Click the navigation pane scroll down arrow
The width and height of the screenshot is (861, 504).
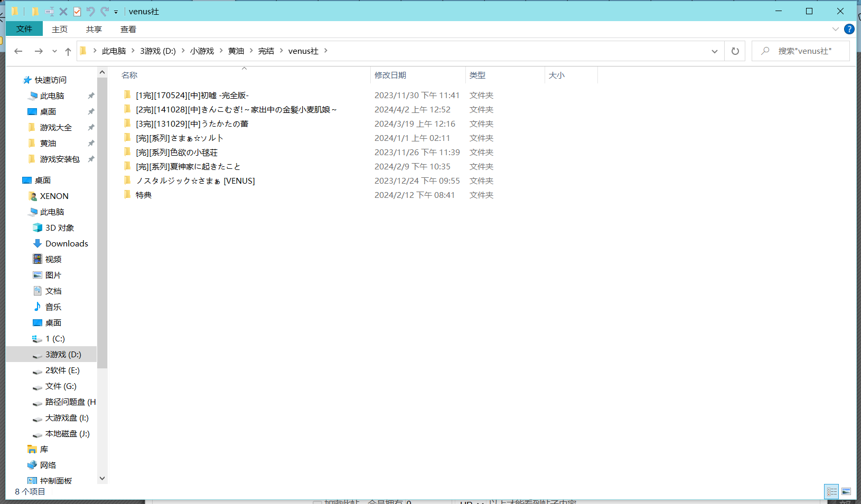click(102, 478)
